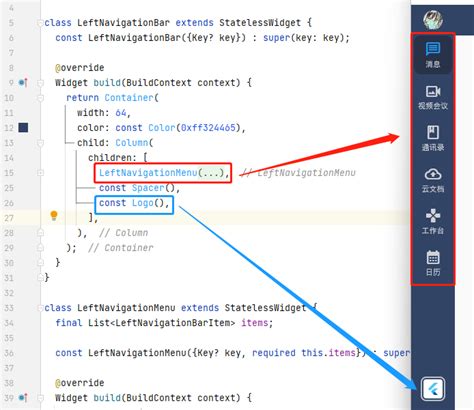Click line number 27 in the gutter

pyautogui.click(x=9, y=218)
